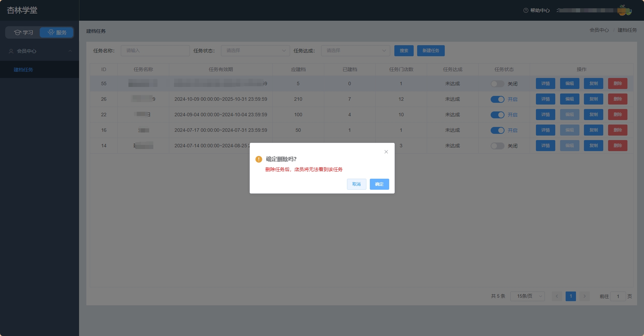This screenshot has width=644, height=336.
Task: Click 编辑 for task ID 26
Action: (570, 99)
